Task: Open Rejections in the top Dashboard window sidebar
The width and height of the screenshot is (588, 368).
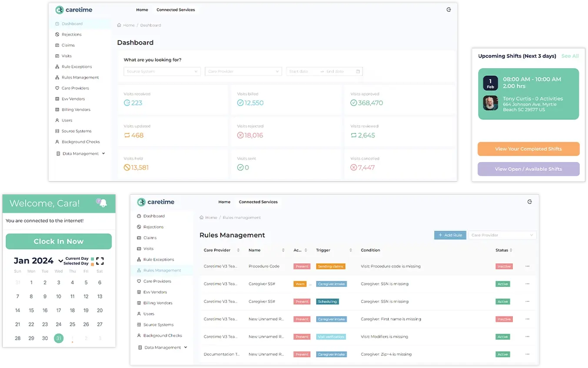Action: pyautogui.click(x=71, y=34)
